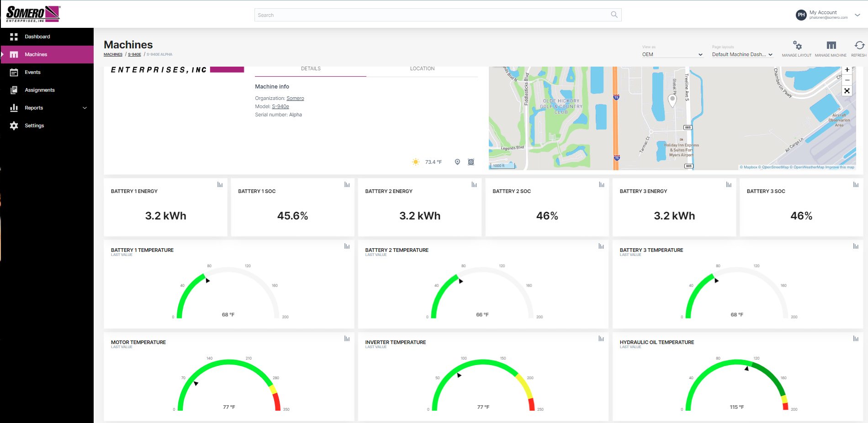
Task: Open chart for Battery 1 Energy
Action: (x=220, y=185)
